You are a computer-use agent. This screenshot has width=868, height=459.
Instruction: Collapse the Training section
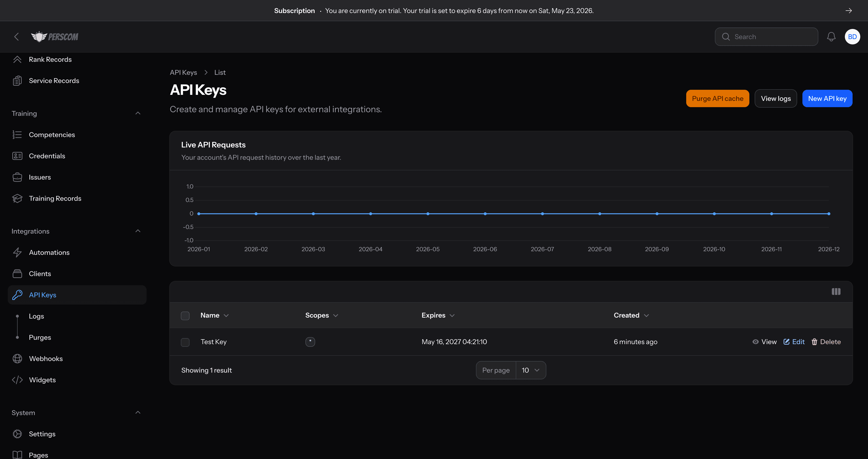coord(138,113)
